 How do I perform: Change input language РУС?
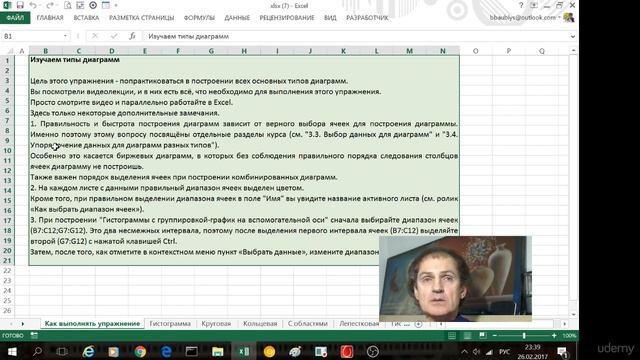click(504, 352)
